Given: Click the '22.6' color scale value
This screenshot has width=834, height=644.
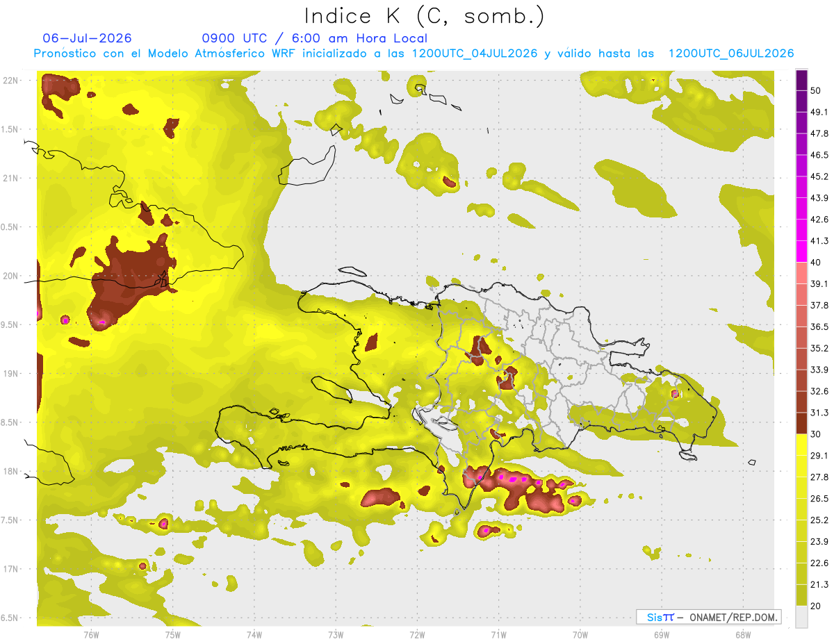Looking at the screenshot, I should point(819,563).
